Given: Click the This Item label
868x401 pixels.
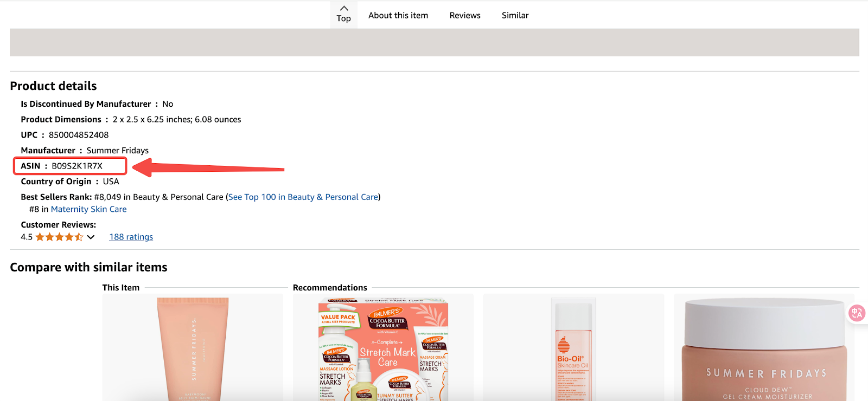Looking at the screenshot, I should [x=121, y=288].
